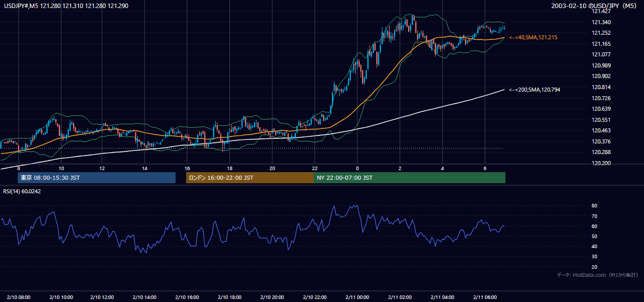Click price axis value 120.288
This screenshot has width=644, height=302.
click(x=601, y=152)
